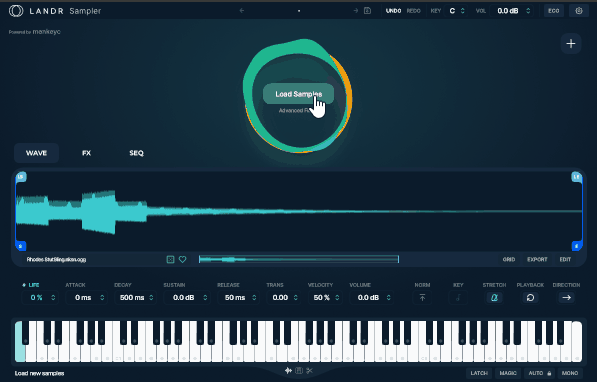
Task: Add a new sampler with plus button
Action: pos(571,44)
